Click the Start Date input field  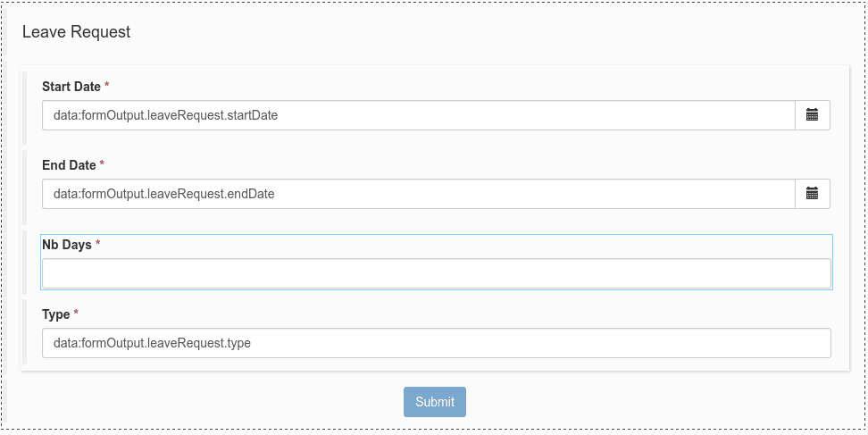[x=418, y=115]
